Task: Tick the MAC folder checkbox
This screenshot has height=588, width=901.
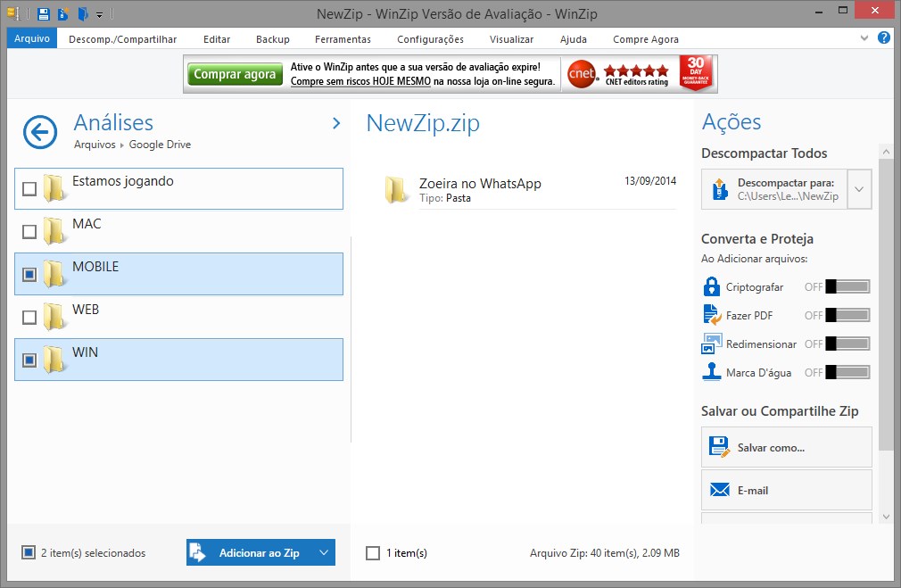Action: click(29, 232)
